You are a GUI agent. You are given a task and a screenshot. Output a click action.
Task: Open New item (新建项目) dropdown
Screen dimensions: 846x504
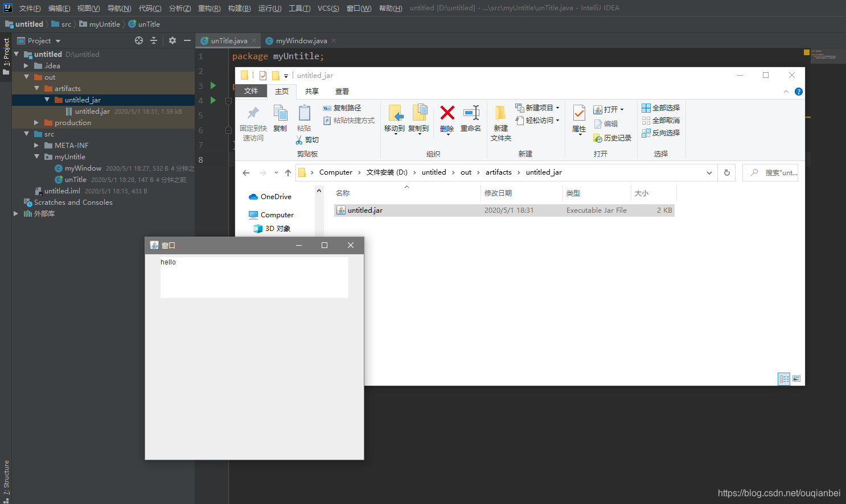point(537,108)
